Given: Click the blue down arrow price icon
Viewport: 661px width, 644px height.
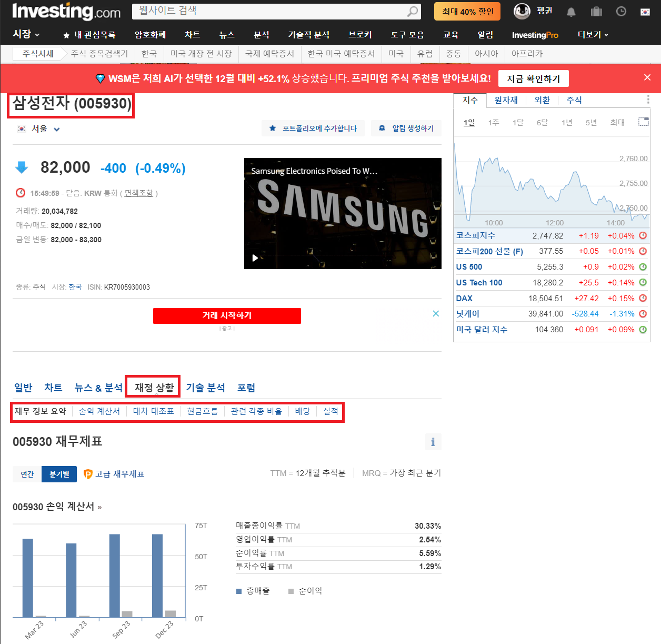Looking at the screenshot, I should (x=22, y=167).
